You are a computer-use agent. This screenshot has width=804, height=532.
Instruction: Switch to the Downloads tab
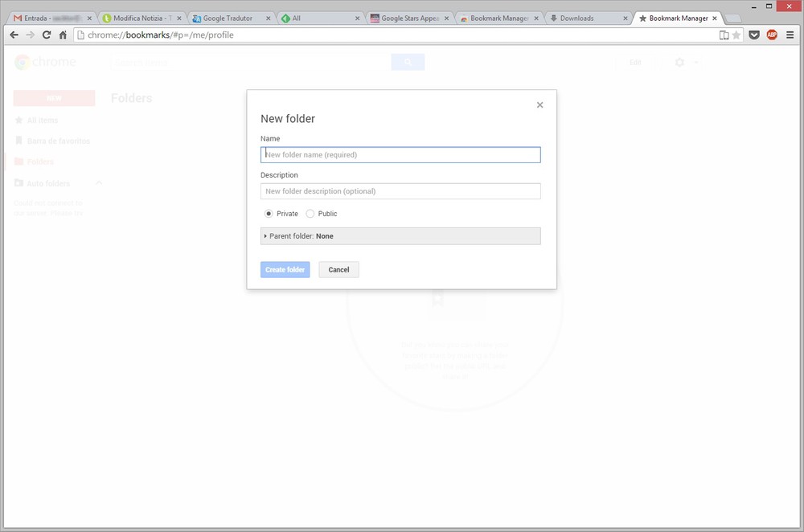coord(583,18)
